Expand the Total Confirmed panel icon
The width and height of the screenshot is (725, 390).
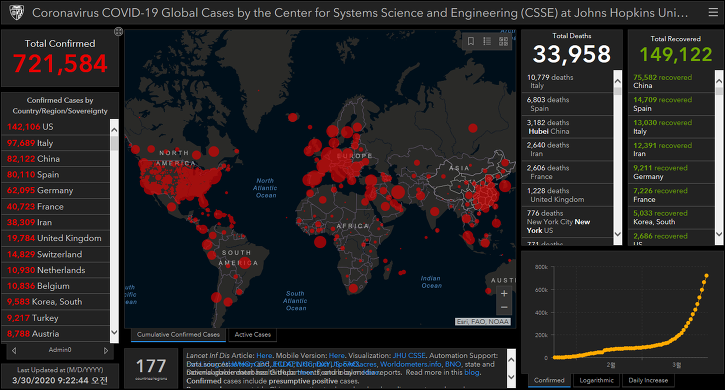point(118,31)
